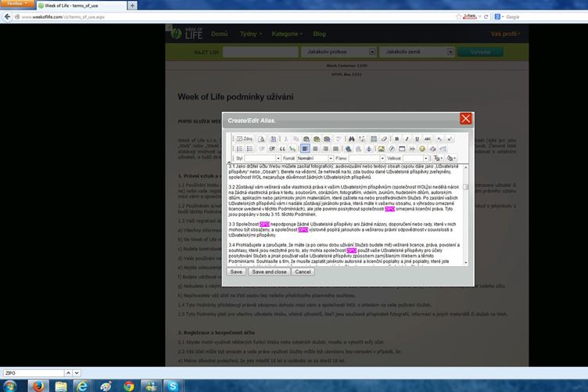Select align left option
Image resolution: width=588 pixels, height=392 pixels.
coord(305,149)
